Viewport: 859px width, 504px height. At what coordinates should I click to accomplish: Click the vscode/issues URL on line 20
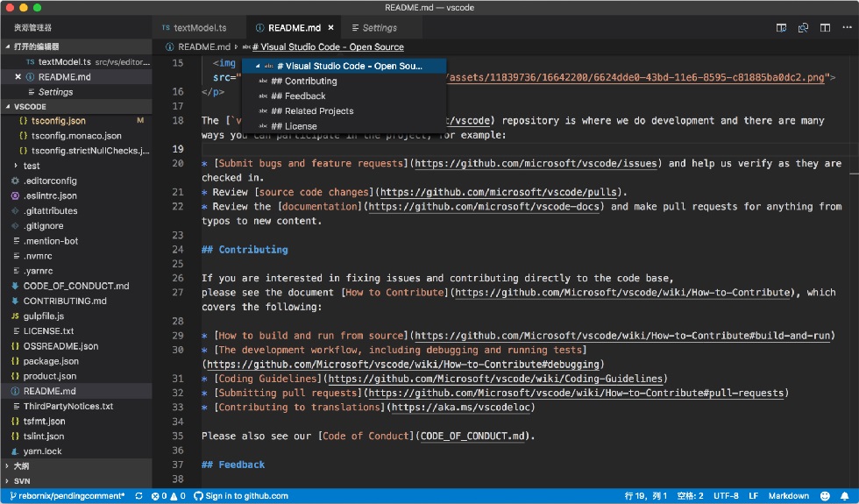pos(536,163)
